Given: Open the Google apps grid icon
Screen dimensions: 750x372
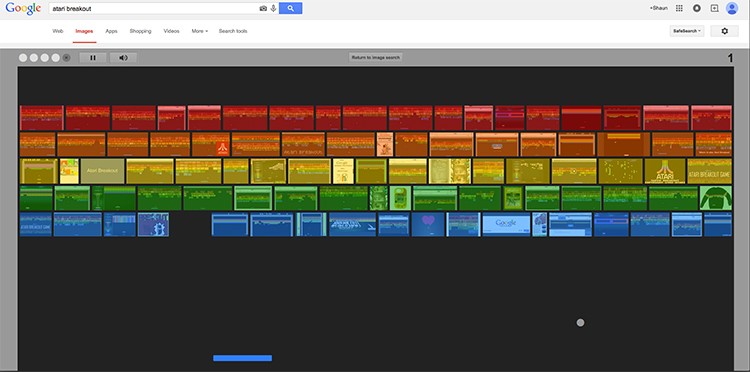Looking at the screenshot, I should pyautogui.click(x=679, y=8).
